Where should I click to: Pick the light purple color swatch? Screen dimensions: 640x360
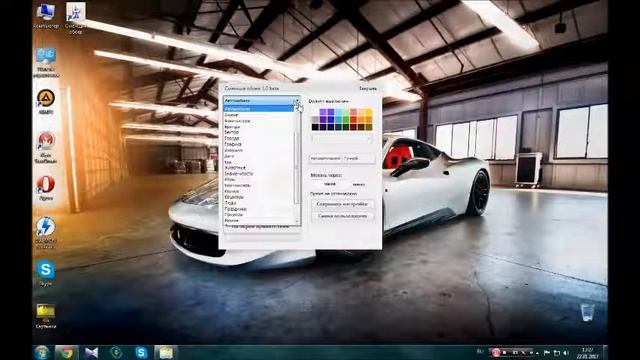[x=323, y=112]
